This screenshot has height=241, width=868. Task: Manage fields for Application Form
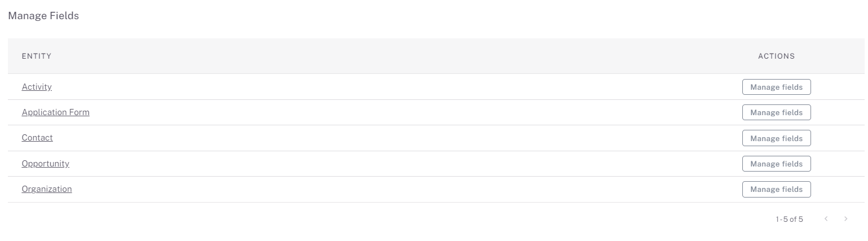[x=776, y=113]
